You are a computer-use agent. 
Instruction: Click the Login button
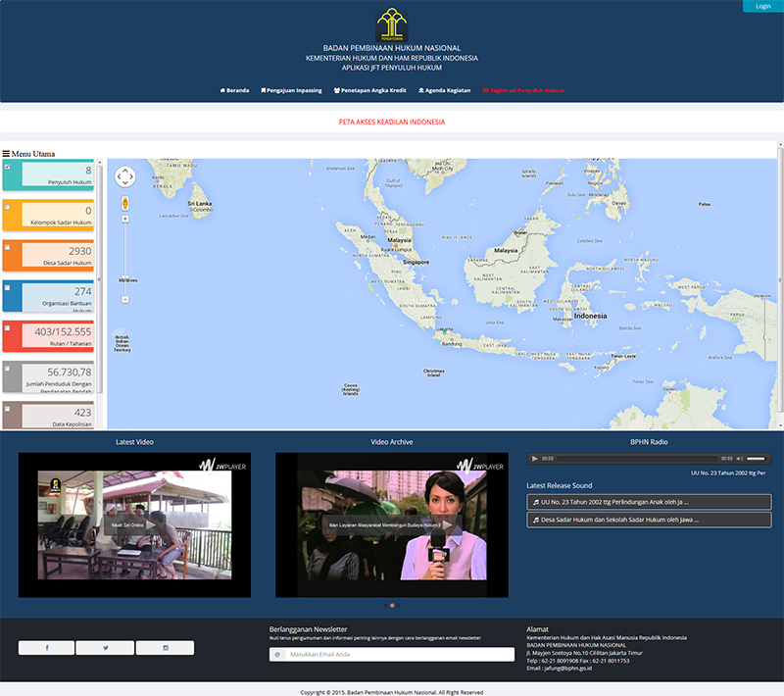click(x=763, y=6)
